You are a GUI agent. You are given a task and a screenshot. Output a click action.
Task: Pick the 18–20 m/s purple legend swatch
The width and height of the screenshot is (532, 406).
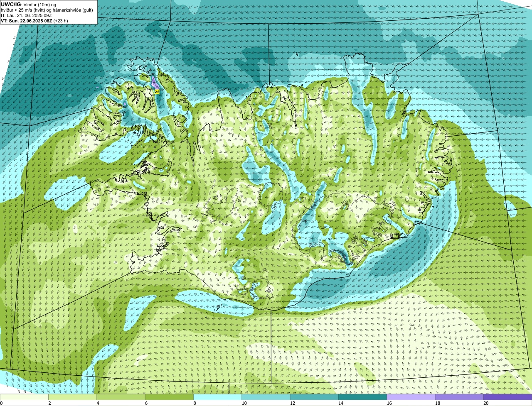click(459, 397)
